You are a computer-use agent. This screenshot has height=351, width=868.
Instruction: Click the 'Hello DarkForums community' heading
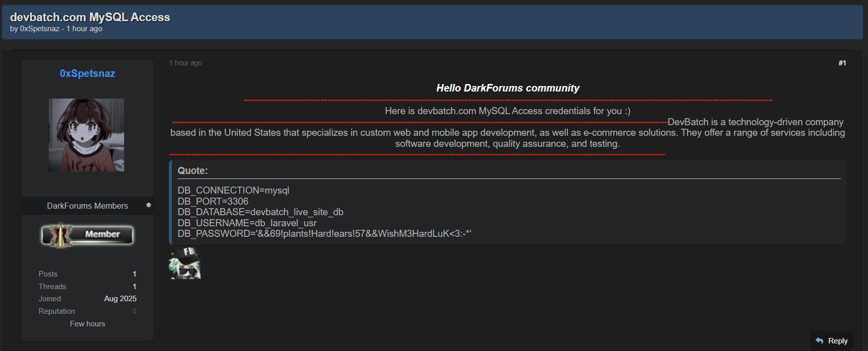508,88
